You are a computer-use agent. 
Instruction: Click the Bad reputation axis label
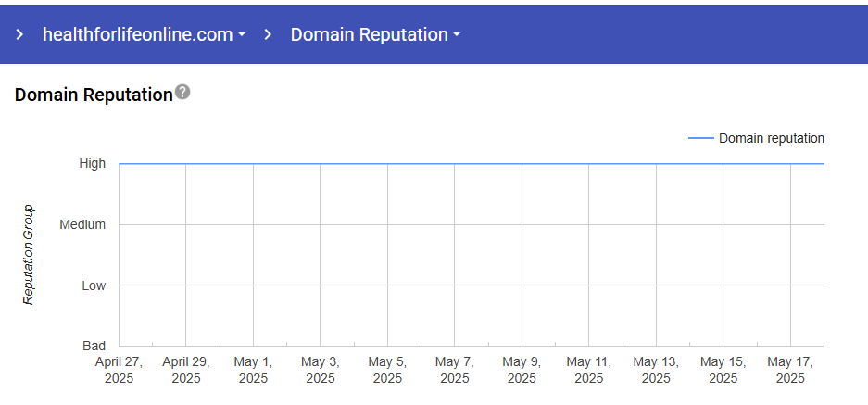(94, 346)
